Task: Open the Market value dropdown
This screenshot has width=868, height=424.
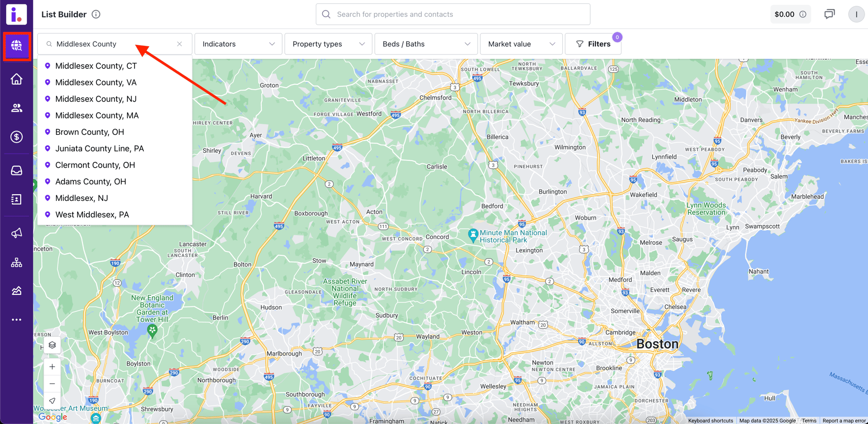Action: [x=521, y=44]
